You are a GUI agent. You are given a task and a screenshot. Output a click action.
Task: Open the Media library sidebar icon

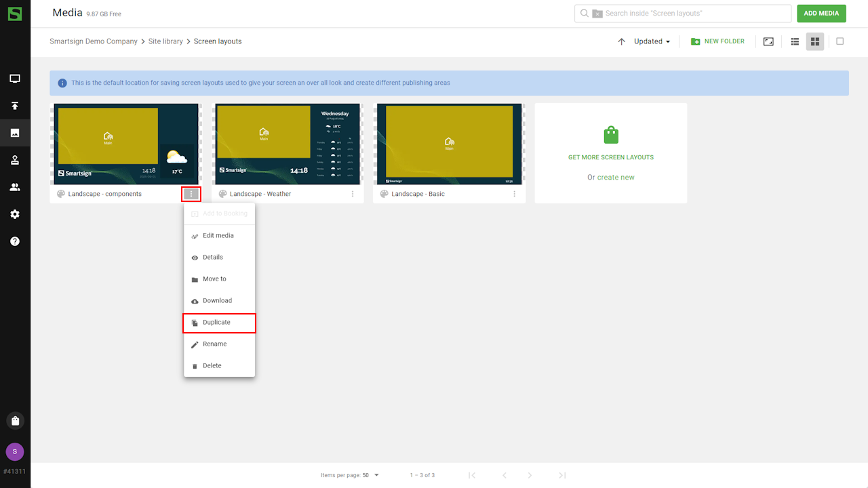coord(15,133)
